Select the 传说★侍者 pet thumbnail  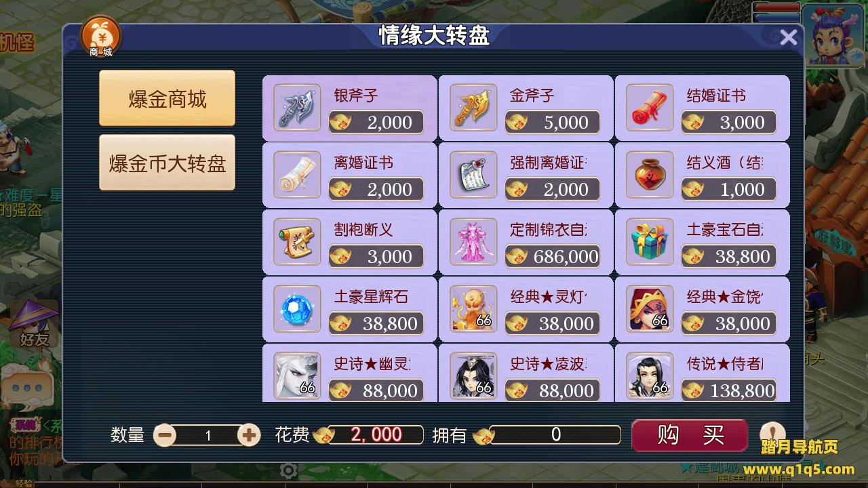pyautogui.click(x=650, y=375)
